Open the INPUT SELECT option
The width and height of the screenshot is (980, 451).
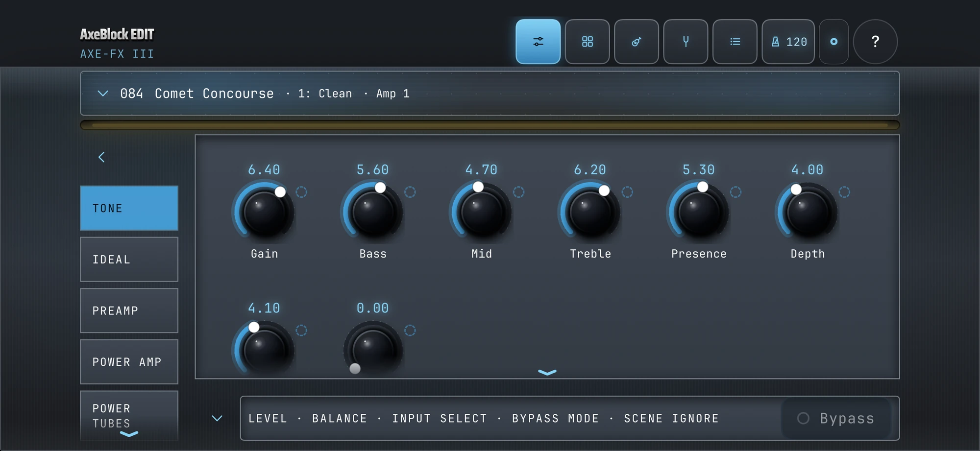coord(440,419)
